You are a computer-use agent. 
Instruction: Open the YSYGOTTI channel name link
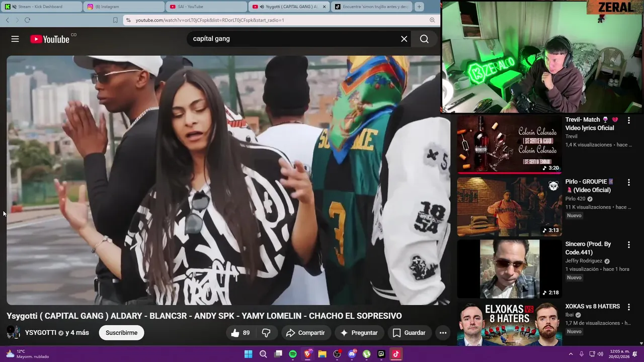pos(41,333)
